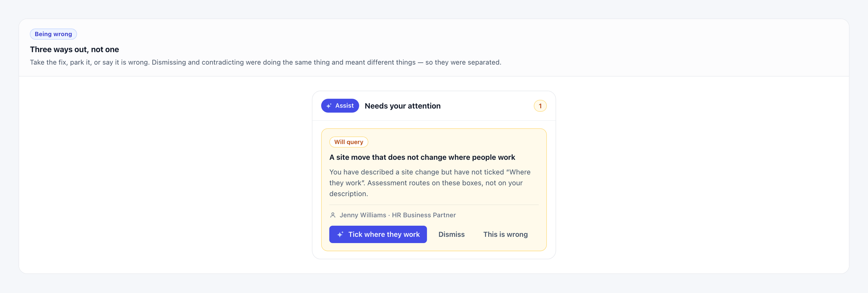Click the Needs your attention heading
The height and width of the screenshot is (293, 868).
pos(402,106)
